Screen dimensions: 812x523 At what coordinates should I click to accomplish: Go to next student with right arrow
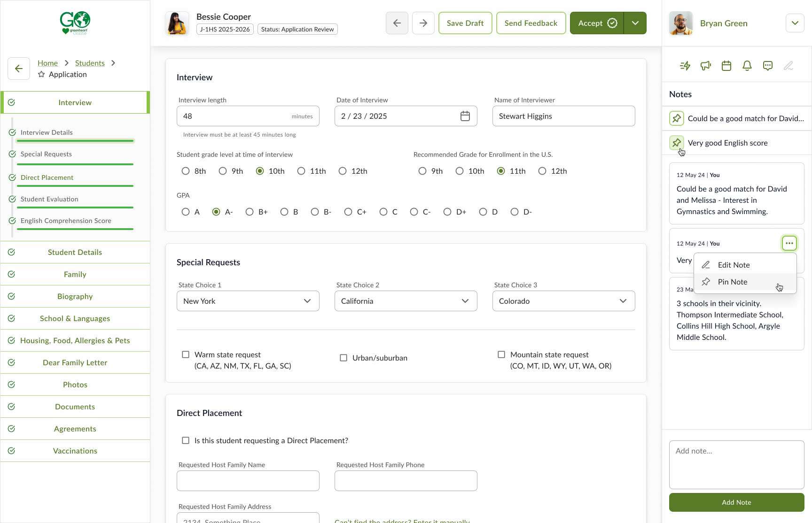[x=423, y=23]
